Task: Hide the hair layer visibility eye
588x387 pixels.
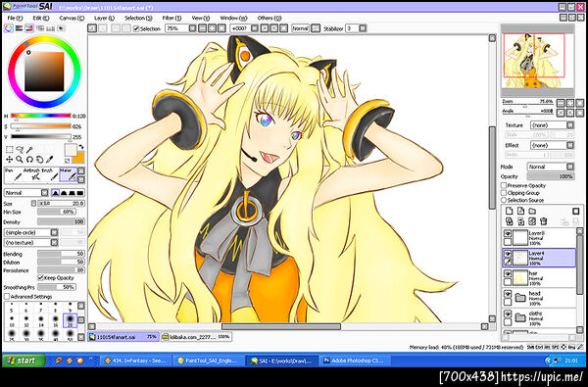Action: coord(508,273)
